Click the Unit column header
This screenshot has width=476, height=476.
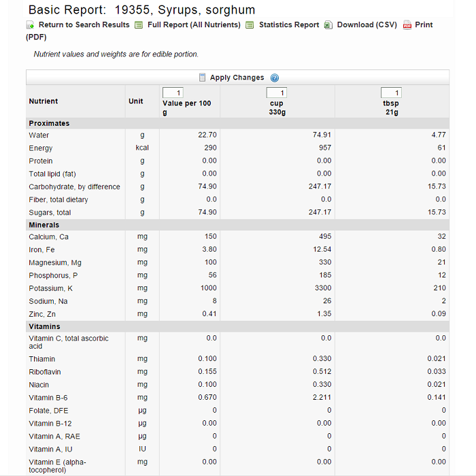coord(136,101)
